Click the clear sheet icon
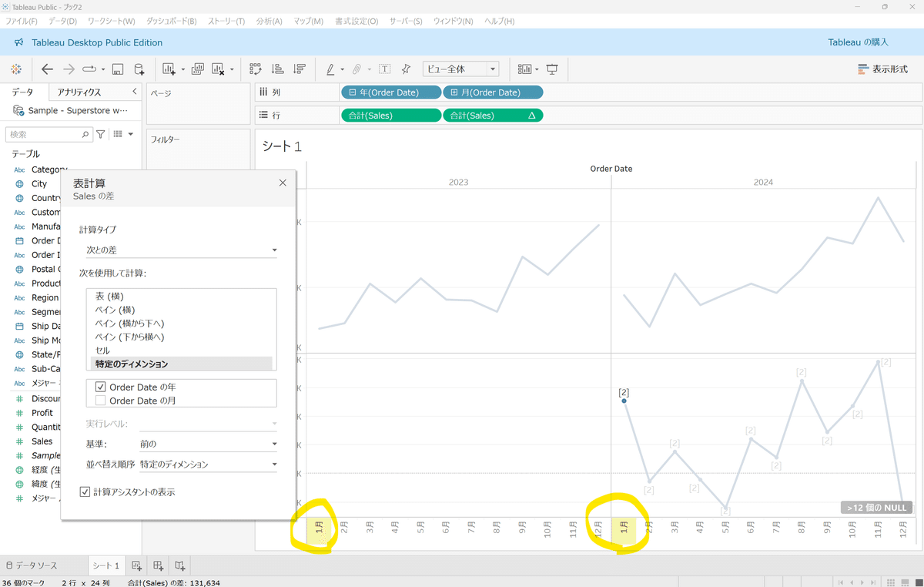The height and width of the screenshot is (587, 924). click(219, 69)
